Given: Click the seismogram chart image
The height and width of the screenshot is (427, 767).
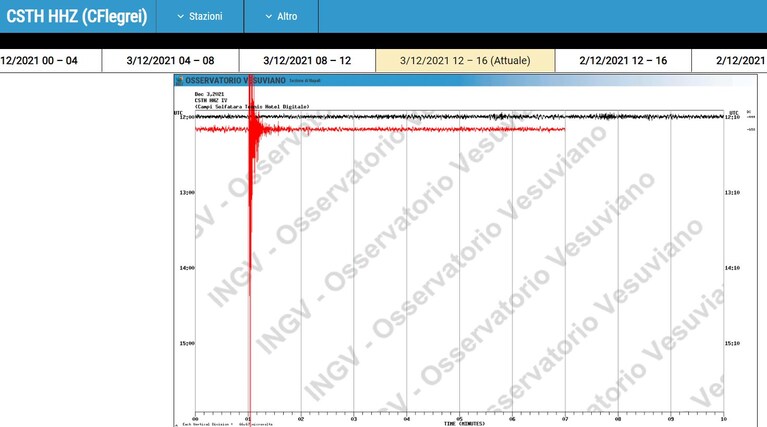Looking at the screenshot, I should [x=465, y=250].
